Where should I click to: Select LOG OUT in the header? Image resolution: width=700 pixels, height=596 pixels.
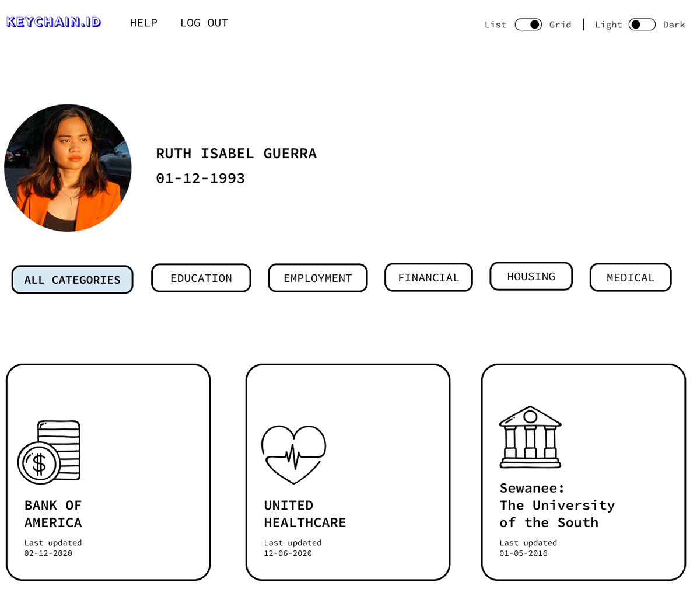(x=204, y=23)
